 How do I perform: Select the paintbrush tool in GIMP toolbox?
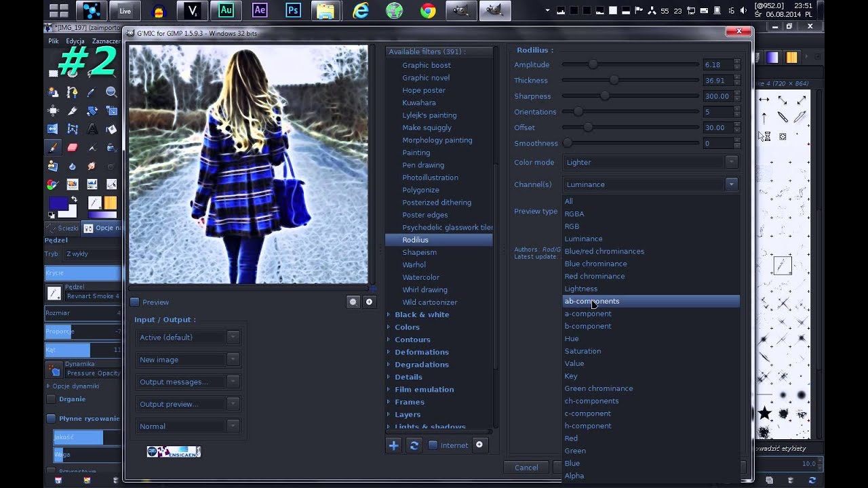coord(53,147)
